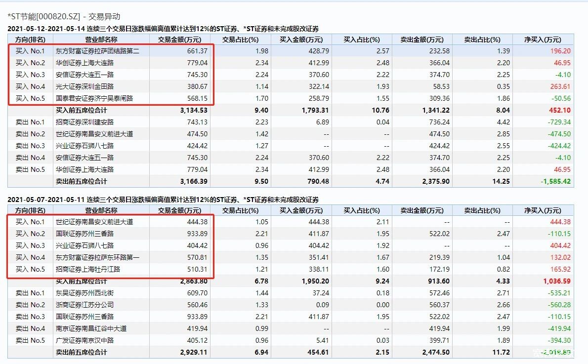The image size is (588, 364).
Task: Select the 招商证券上海牡丹江路 row
Action: tap(88, 269)
